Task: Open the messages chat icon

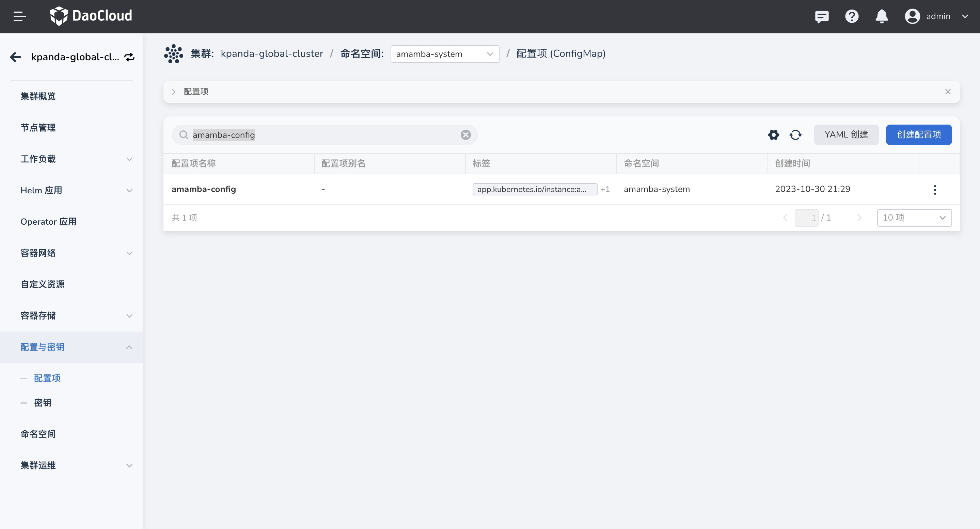Action: (822, 16)
